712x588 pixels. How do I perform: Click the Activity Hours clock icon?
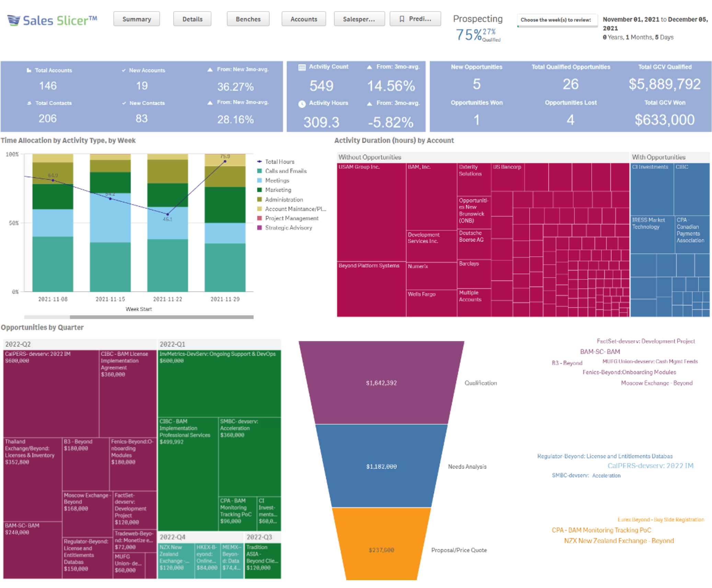pos(302,104)
